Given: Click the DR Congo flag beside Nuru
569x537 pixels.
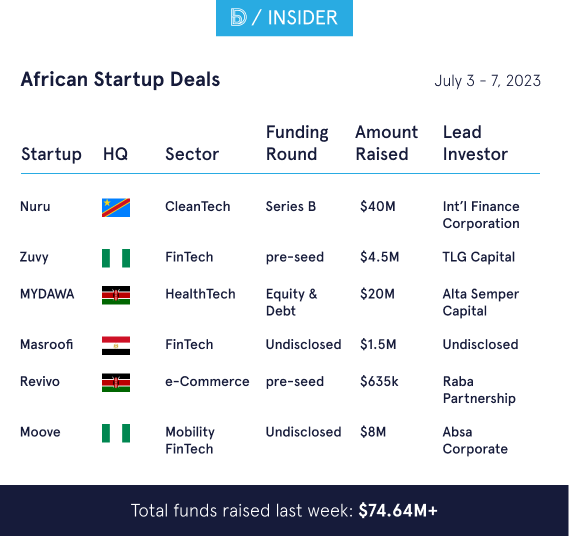Looking at the screenshot, I should click(x=116, y=208).
